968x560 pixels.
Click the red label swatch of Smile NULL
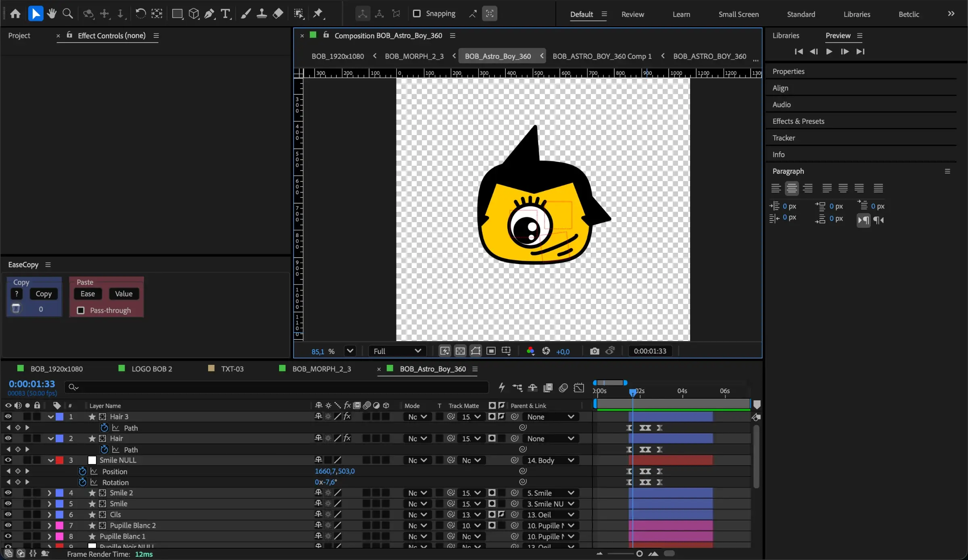tap(59, 460)
